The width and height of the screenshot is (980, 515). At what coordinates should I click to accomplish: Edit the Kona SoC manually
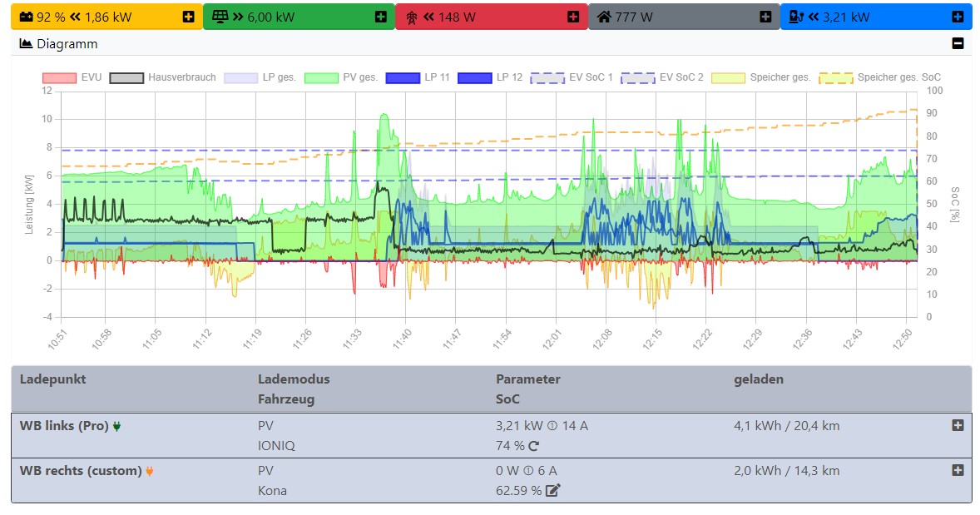tap(553, 491)
